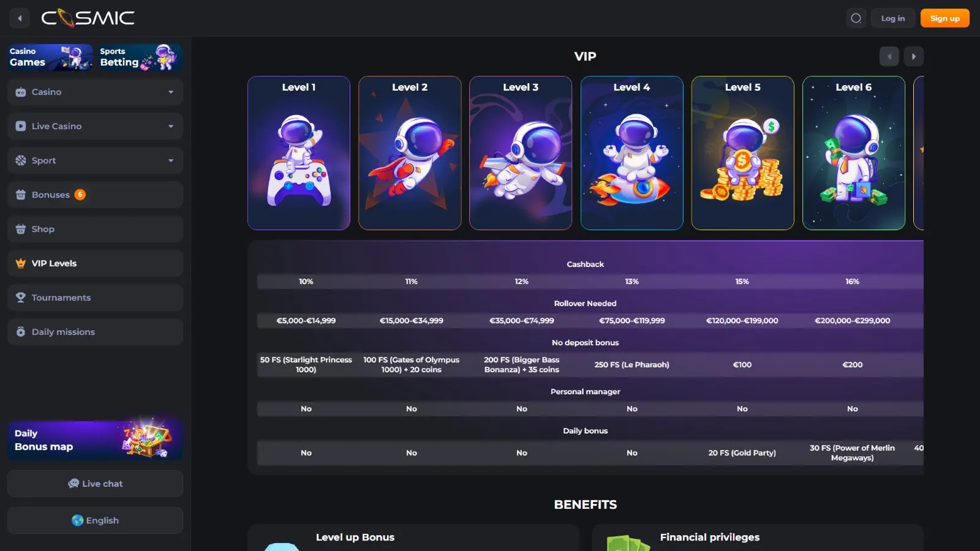Collapse sidebar with back arrow icon

coord(20,18)
